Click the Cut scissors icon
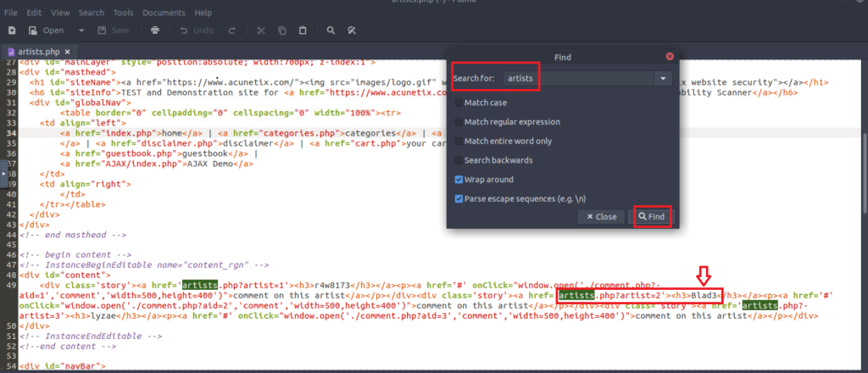 [x=260, y=31]
